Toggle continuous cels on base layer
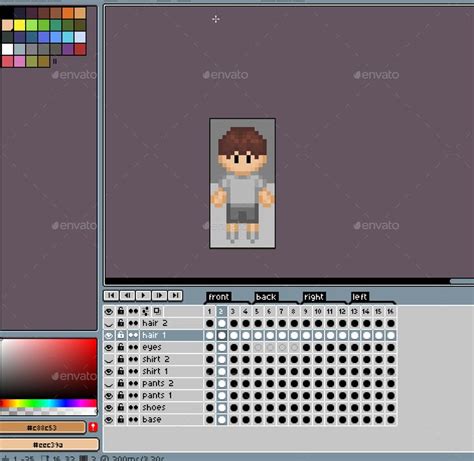 point(133,419)
